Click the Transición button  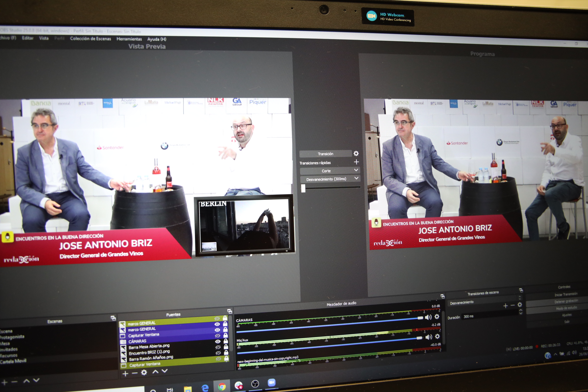(326, 154)
